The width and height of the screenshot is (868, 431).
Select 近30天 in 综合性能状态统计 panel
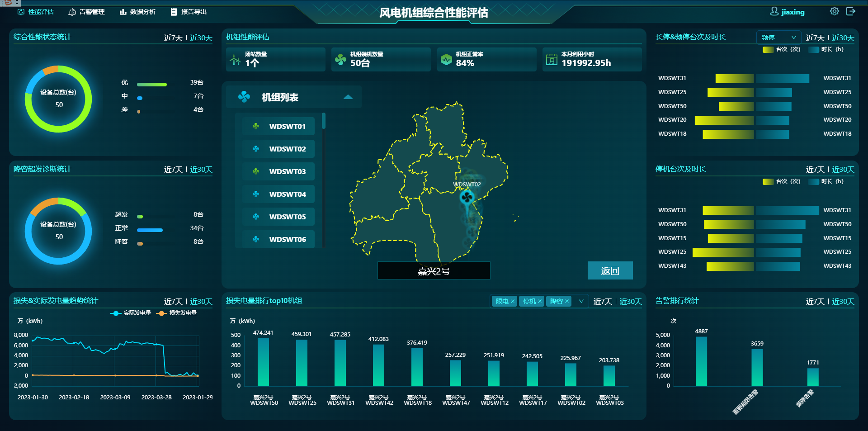(x=201, y=38)
